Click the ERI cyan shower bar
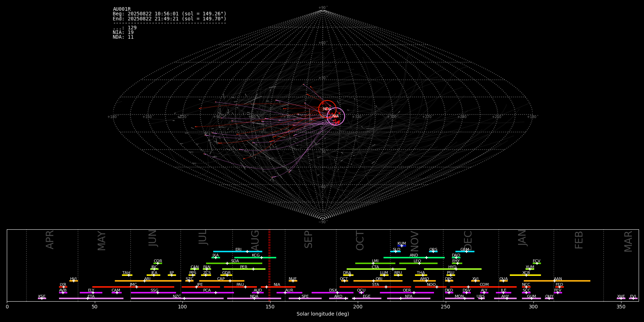The width and height of the screenshot is (644, 322). pos(238,252)
